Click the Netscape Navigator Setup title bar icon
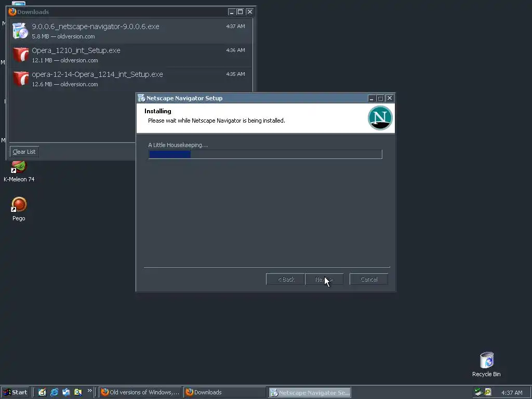Image resolution: width=532 pixels, height=399 pixels. [x=141, y=98]
